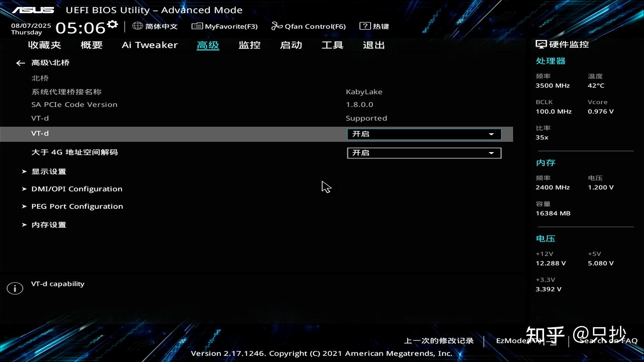Click the info icon beside VT-d capability
This screenshot has height=362, width=644.
point(15,288)
